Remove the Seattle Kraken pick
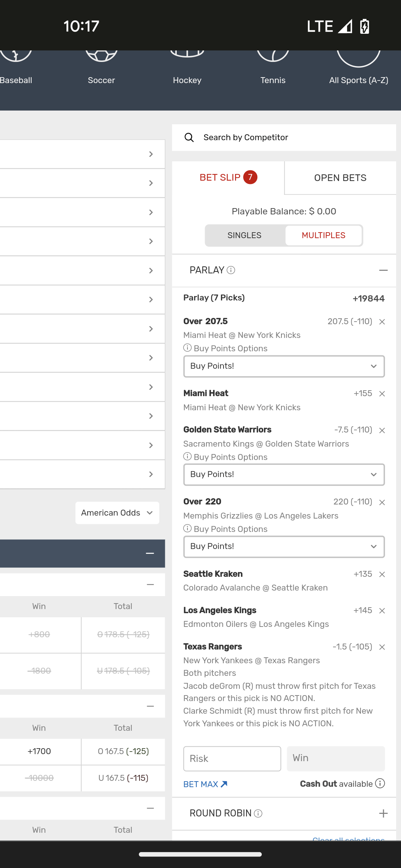Screen dimensions: 401x868 (x=382, y=575)
